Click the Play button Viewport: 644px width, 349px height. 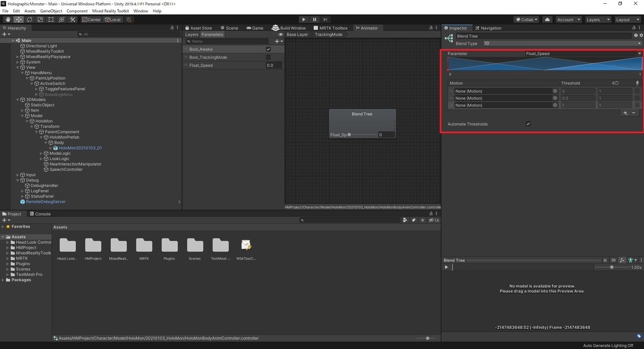point(304,19)
